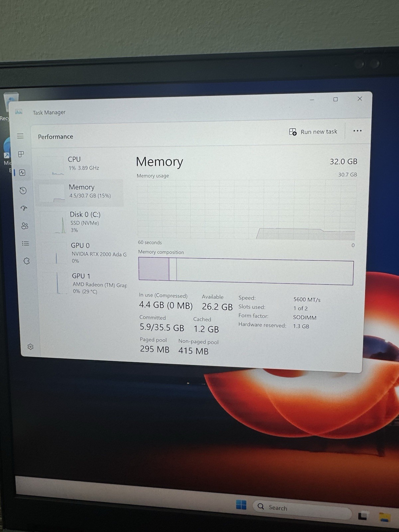
Task: Click the Run new task button
Action: pyautogui.click(x=313, y=132)
